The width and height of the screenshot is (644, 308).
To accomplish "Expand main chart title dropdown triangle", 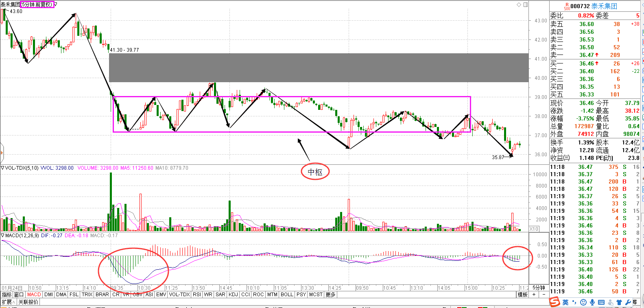I will [x=56, y=4].
